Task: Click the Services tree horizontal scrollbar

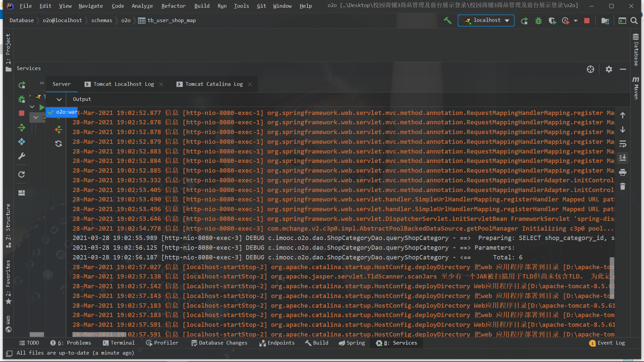Action: [x=37, y=335]
